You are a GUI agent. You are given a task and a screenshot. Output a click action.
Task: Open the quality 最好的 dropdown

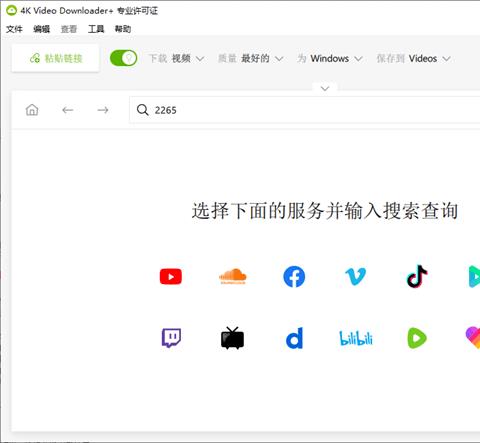click(x=250, y=59)
